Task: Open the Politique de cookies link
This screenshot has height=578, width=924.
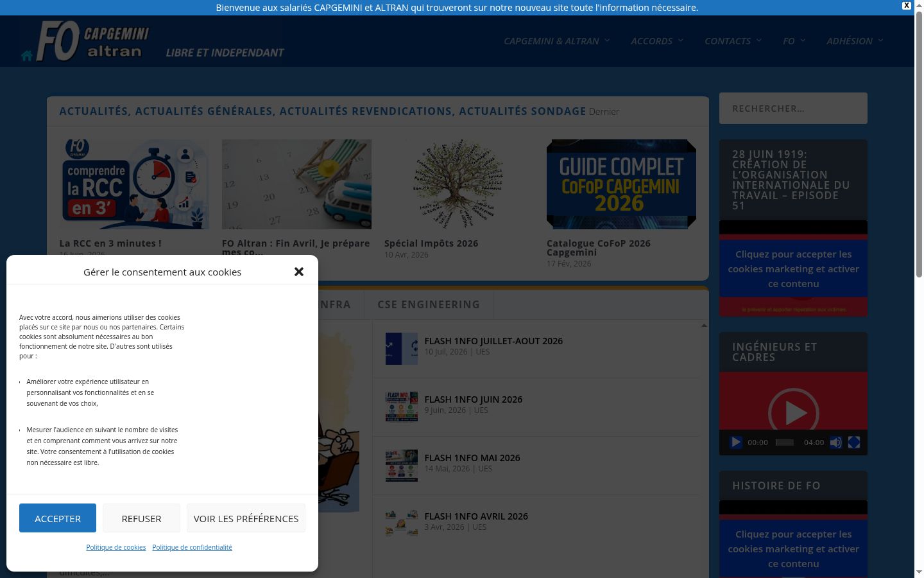Action: (116, 547)
